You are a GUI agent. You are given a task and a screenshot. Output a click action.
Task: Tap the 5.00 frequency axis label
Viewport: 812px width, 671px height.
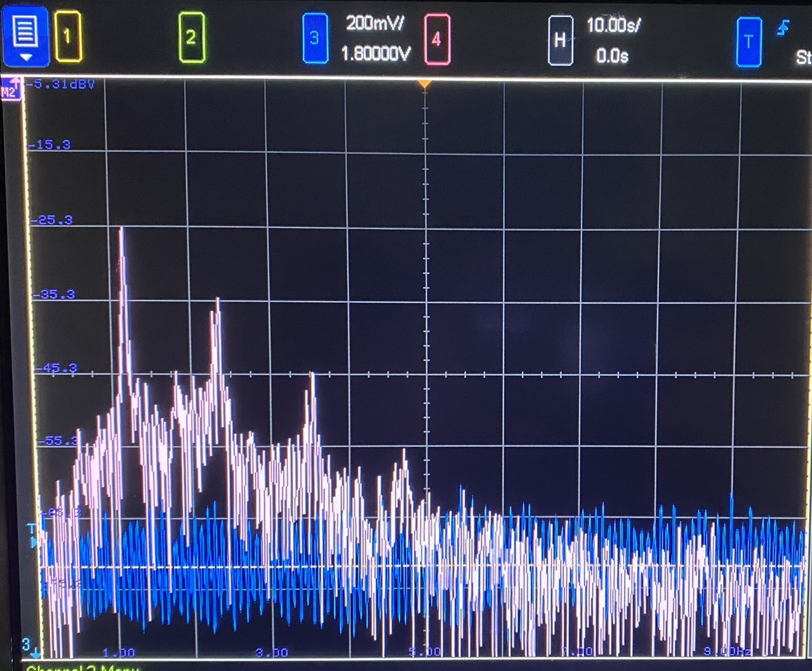[425, 652]
